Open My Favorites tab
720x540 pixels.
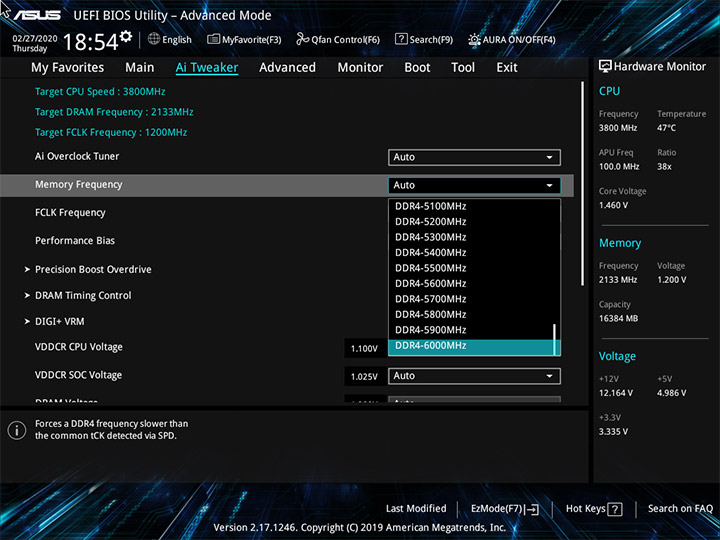point(68,68)
